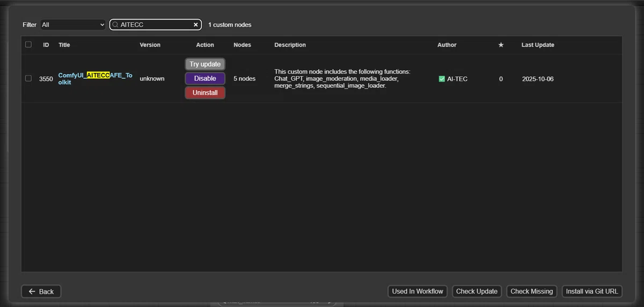Go Back to the previous menu
This screenshot has width=644, height=307.
pos(41,291)
